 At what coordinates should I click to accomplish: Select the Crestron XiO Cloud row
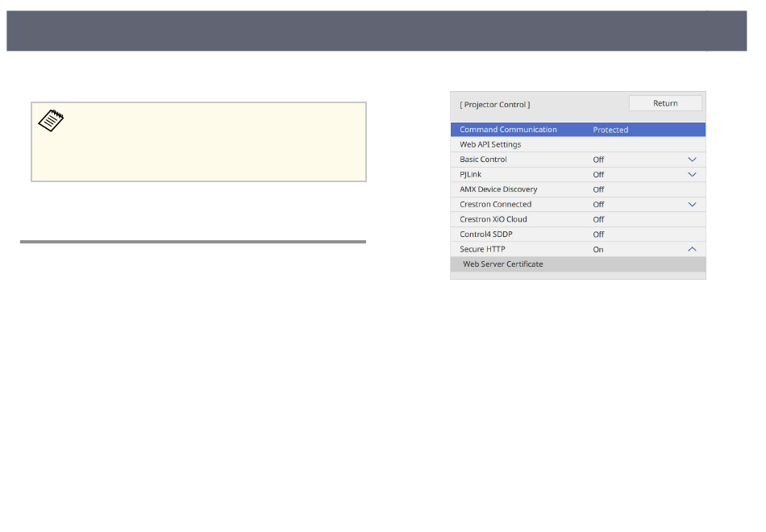(x=578, y=219)
